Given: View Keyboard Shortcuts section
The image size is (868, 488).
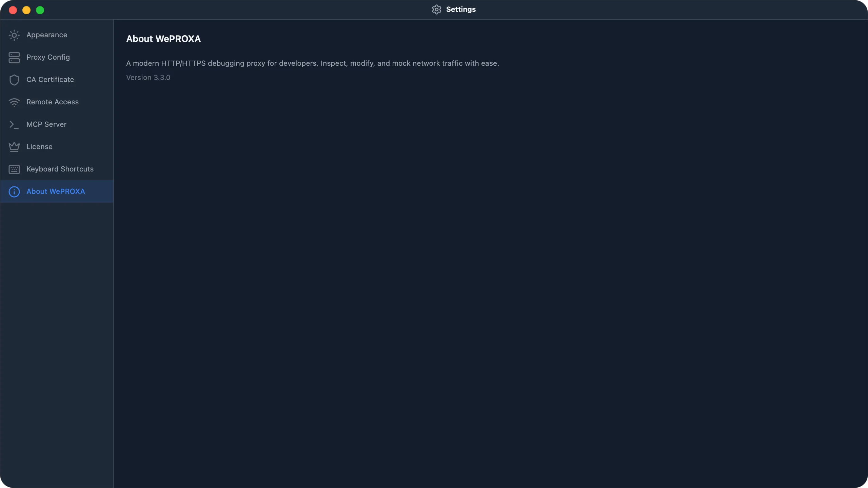Looking at the screenshot, I should pos(57,169).
